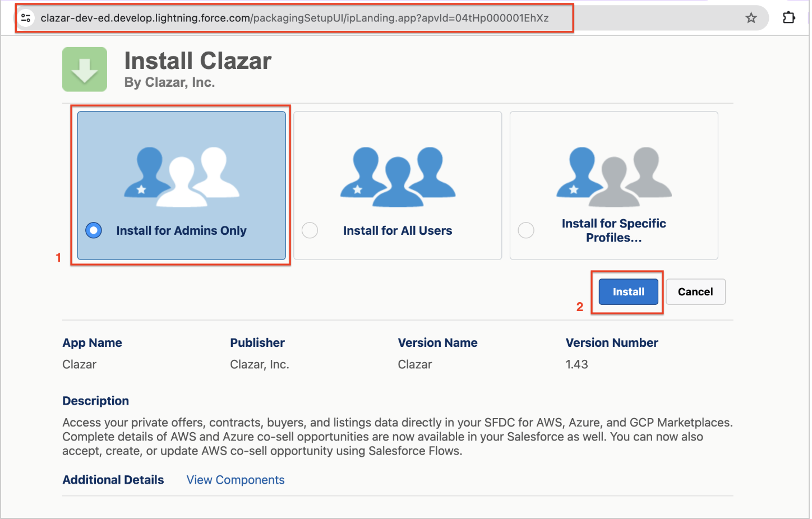This screenshot has height=519, width=812.
Task: Click the Install for All Users label
Action: [x=398, y=230]
